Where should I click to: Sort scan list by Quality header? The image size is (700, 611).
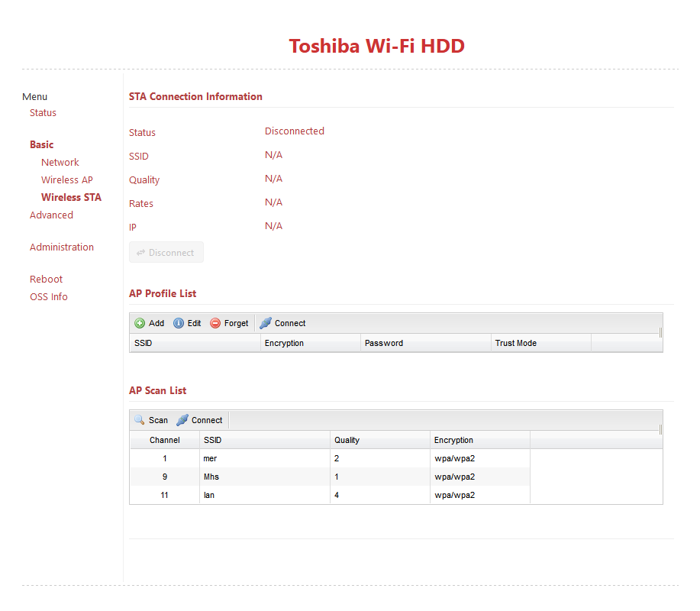pyautogui.click(x=380, y=440)
